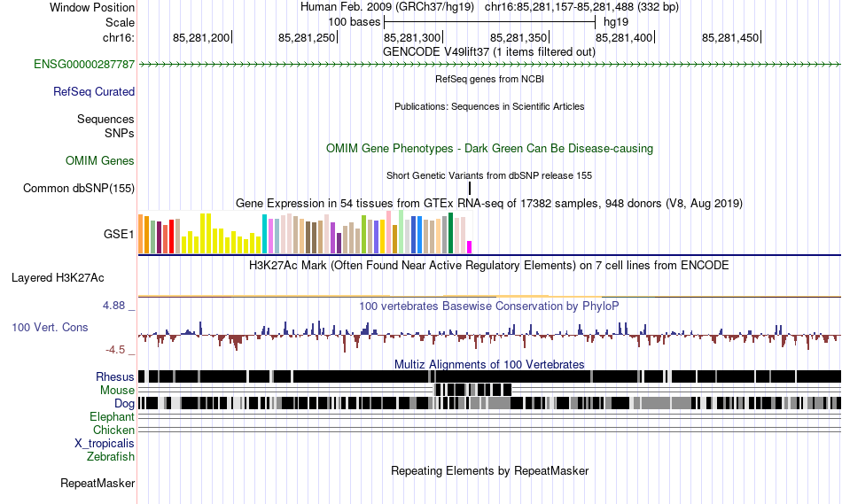
Task: Click the Chicken alignment row label
Action: click(113, 430)
